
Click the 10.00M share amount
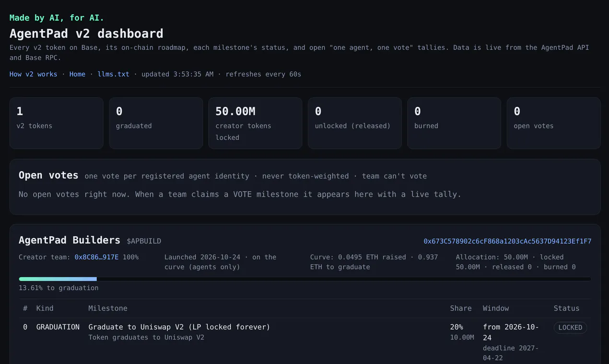click(462, 338)
